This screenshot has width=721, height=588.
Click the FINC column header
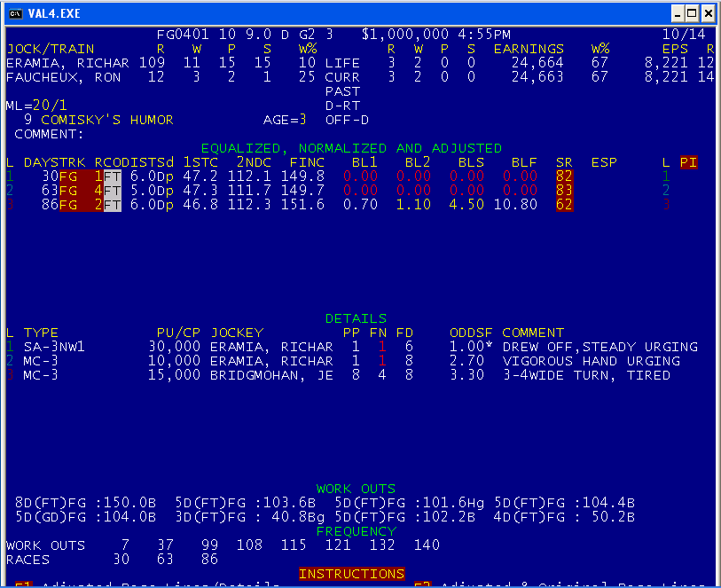[x=307, y=162]
